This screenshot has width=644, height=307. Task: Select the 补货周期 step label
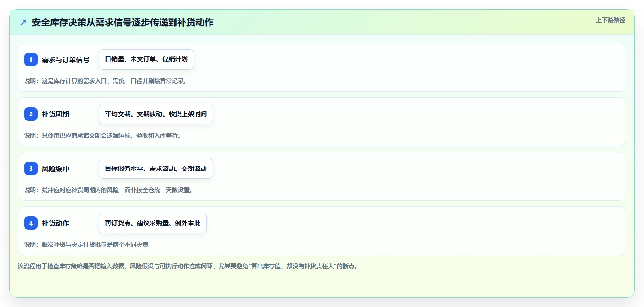(55, 114)
